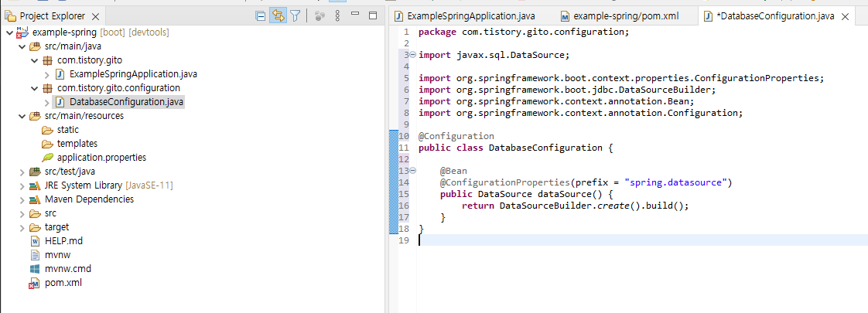Image resolution: width=868 pixels, height=313 pixels.
Task: Select mvnw.cmd in Project Explorer
Action: tap(68, 269)
